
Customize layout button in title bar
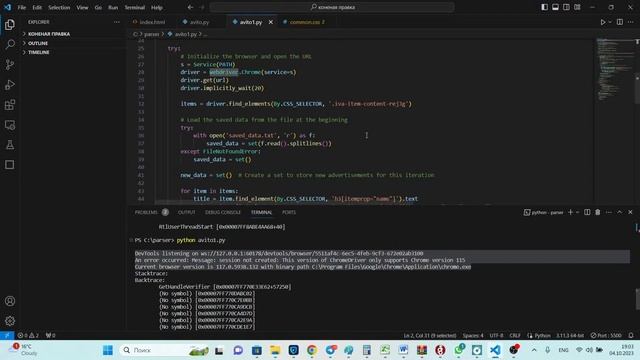click(577, 7)
